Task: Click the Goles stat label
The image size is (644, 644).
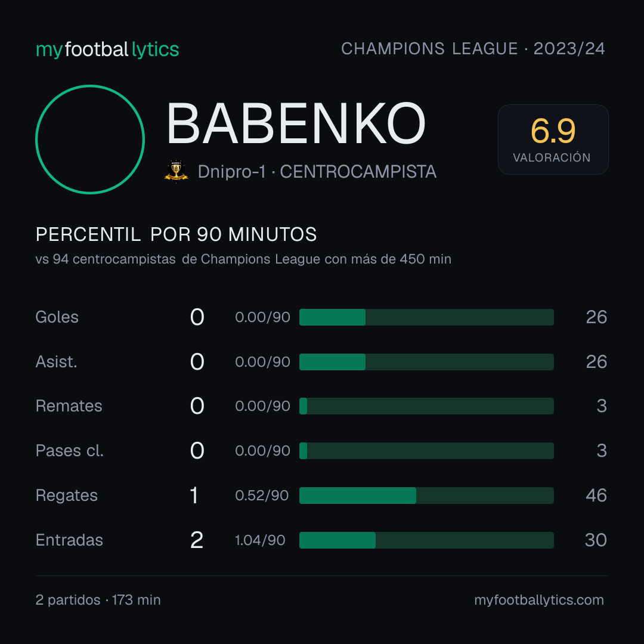Action: point(57,317)
